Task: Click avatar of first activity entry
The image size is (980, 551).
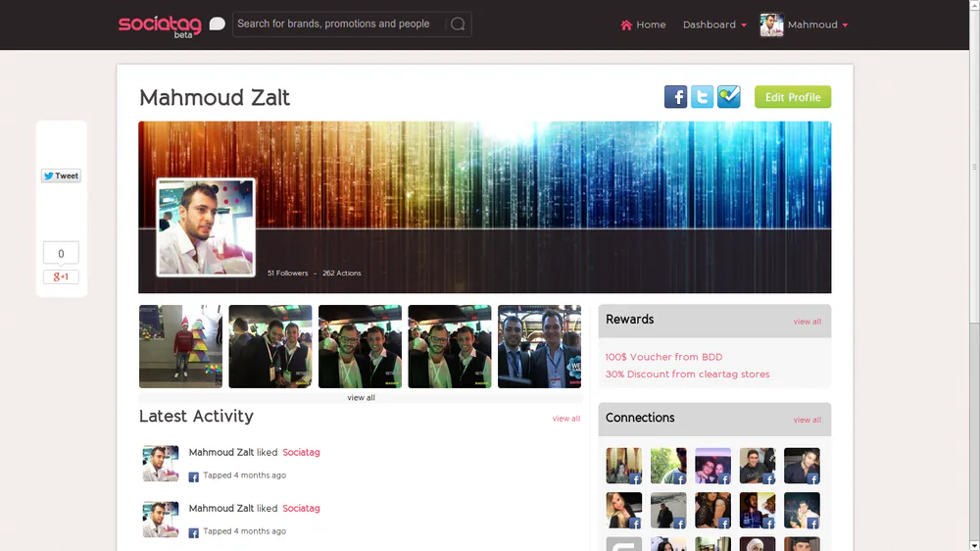Action: 161,464
